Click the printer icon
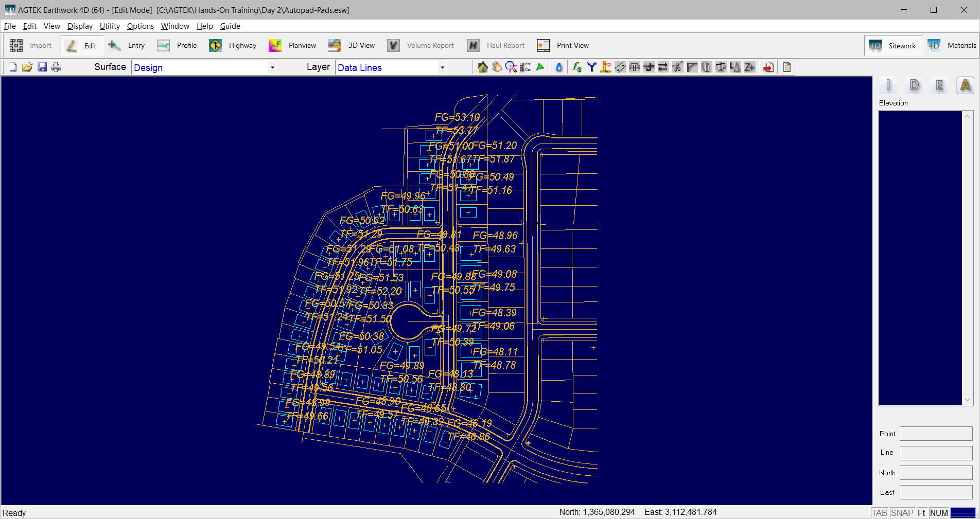 [56, 67]
